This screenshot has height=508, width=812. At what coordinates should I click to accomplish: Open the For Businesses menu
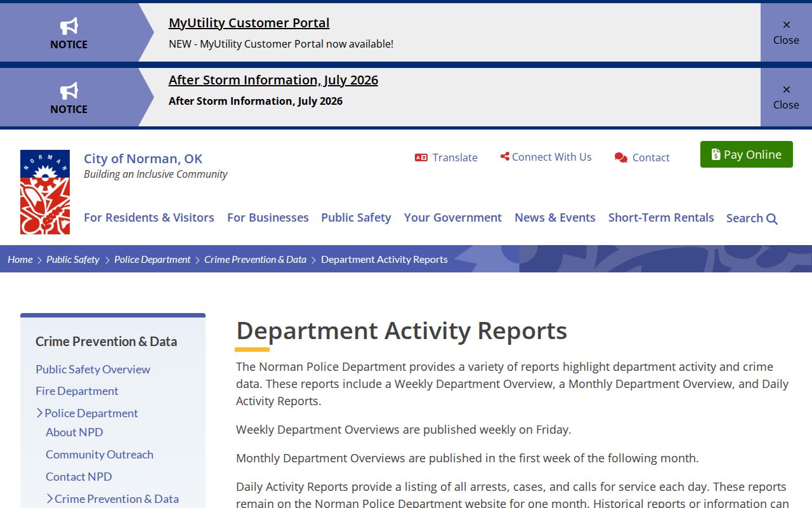[x=268, y=217]
